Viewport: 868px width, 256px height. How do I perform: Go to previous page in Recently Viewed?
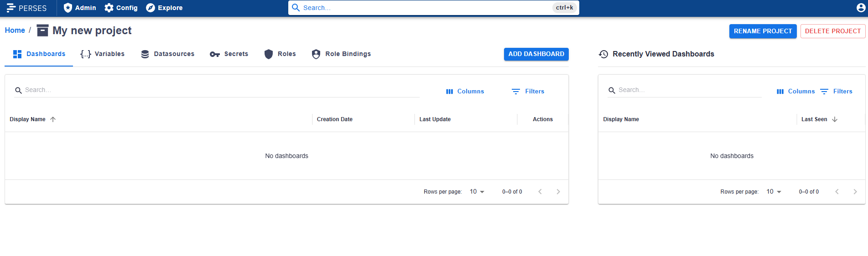837,192
